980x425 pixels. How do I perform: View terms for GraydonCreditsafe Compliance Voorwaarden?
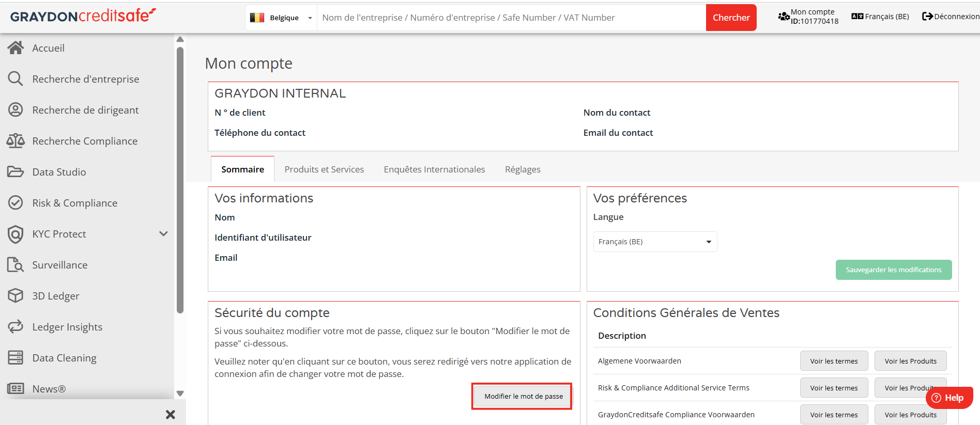(834, 415)
